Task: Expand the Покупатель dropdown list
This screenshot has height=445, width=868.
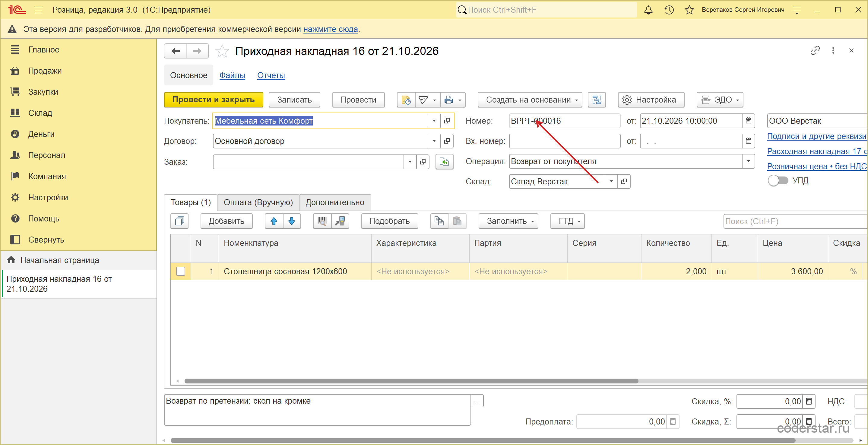Action: point(434,121)
